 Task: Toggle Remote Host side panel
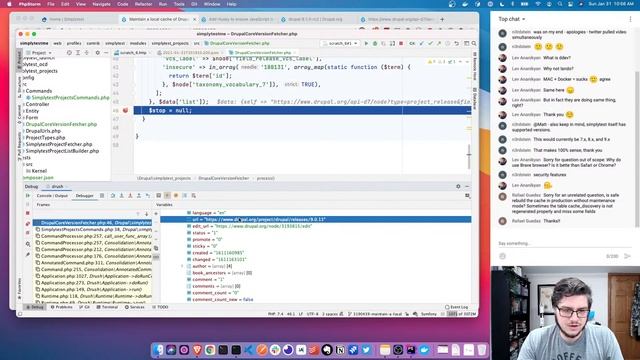tap(475, 66)
